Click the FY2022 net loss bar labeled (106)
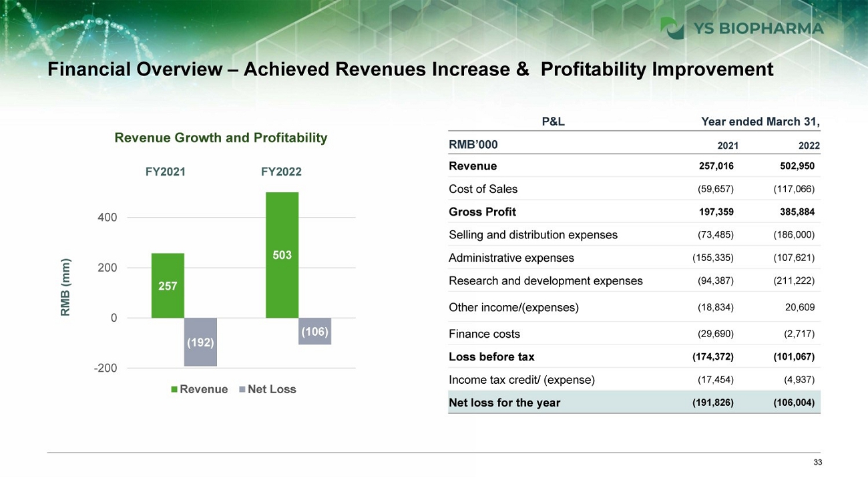This screenshot has height=488, width=868. coord(314,331)
